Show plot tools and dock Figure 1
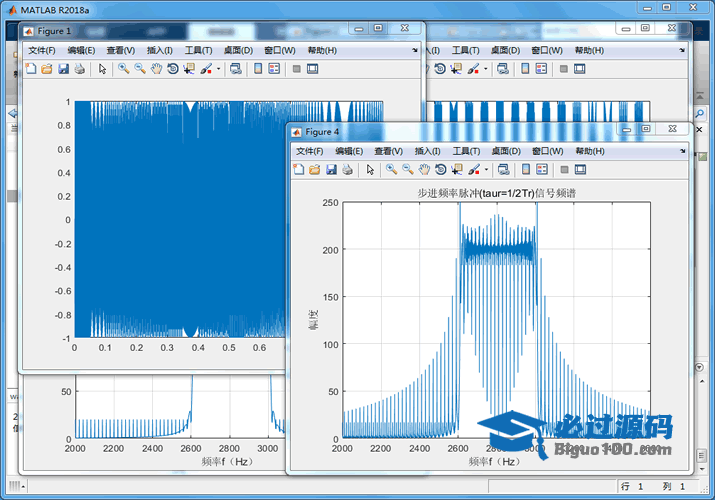 (312, 69)
